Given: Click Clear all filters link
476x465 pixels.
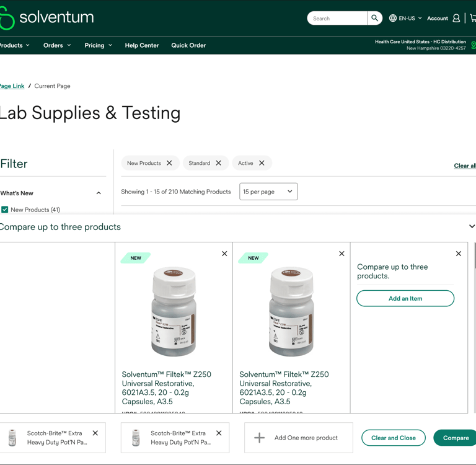Looking at the screenshot, I should [465, 166].
